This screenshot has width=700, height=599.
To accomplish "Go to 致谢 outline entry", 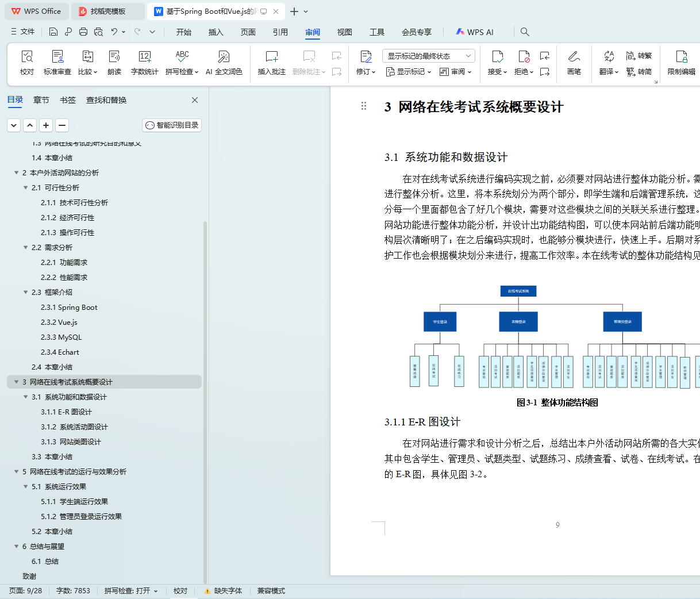I will coord(29,576).
